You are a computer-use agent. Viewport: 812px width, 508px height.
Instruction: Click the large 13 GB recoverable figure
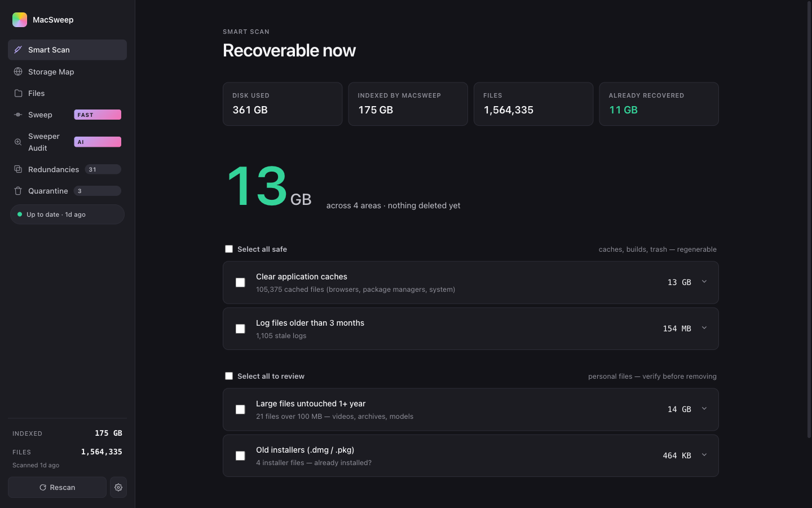(x=269, y=186)
